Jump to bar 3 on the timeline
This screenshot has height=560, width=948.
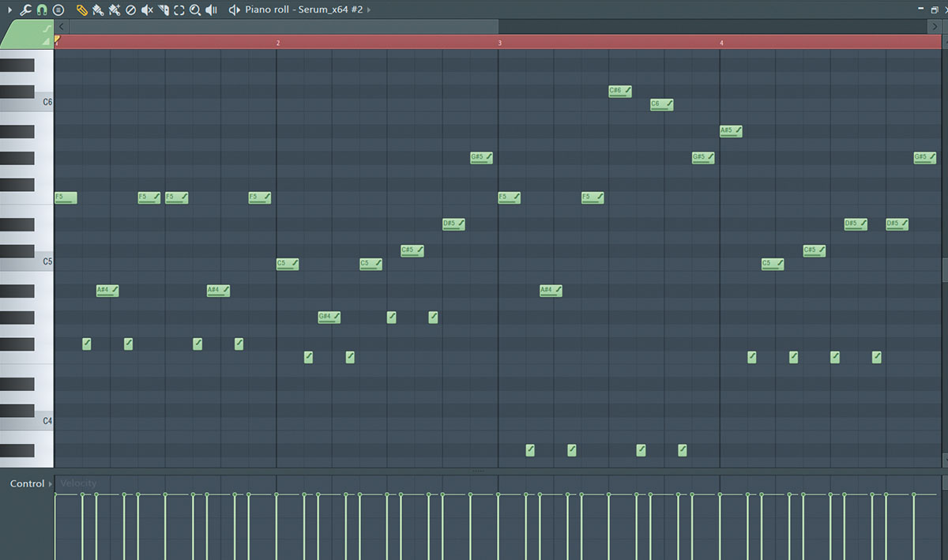click(499, 43)
